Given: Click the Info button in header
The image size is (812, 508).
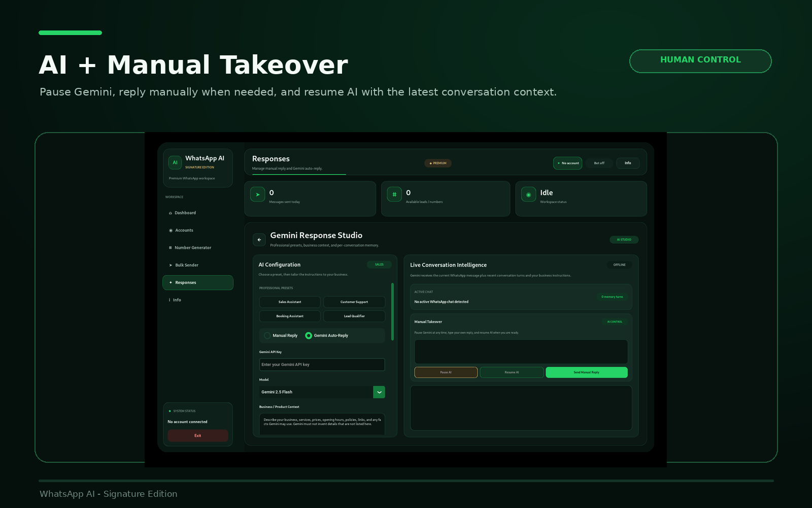Looking at the screenshot, I should coord(628,163).
